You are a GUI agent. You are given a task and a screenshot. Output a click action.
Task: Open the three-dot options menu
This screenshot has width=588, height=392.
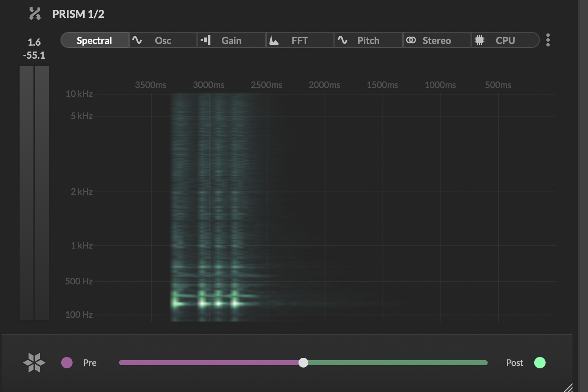(548, 40)
